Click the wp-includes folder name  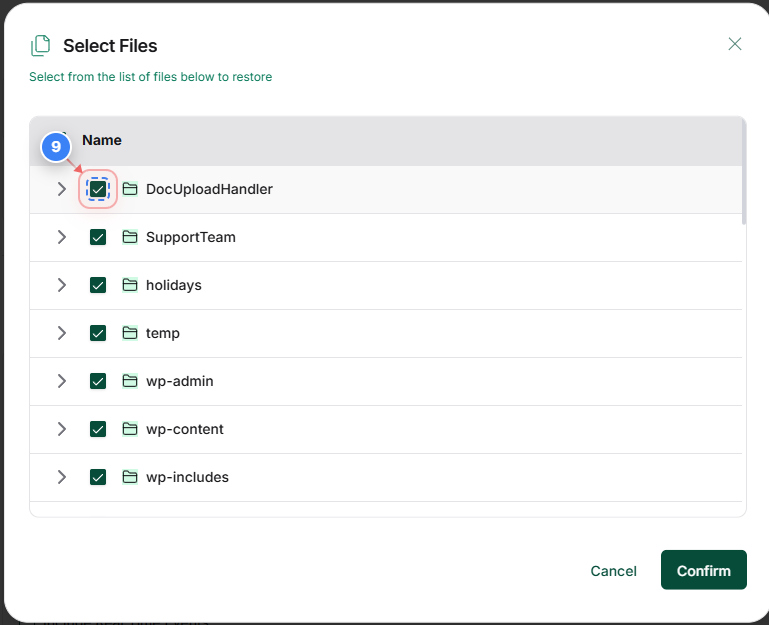(187, 477)
